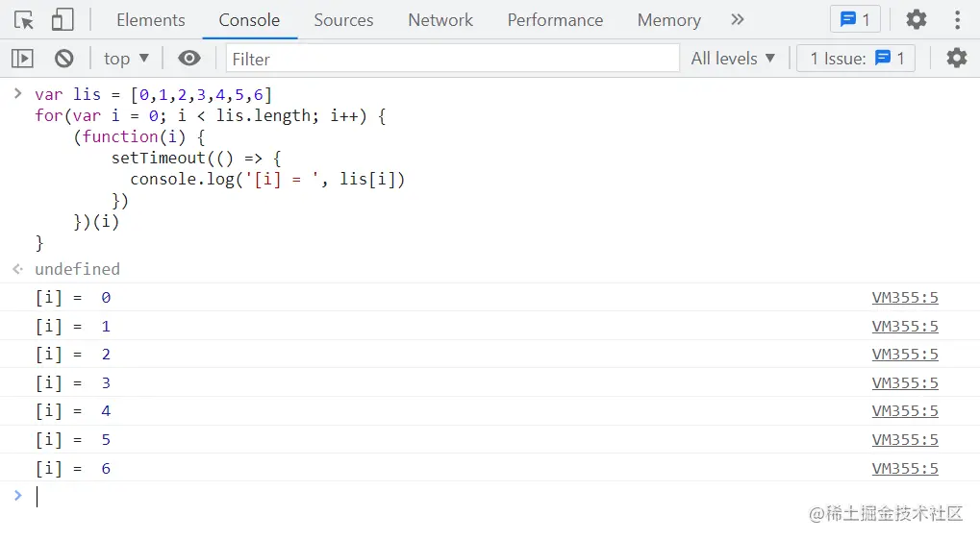Click the messages counter badge
980x540 pixels.
coord(855,19)
